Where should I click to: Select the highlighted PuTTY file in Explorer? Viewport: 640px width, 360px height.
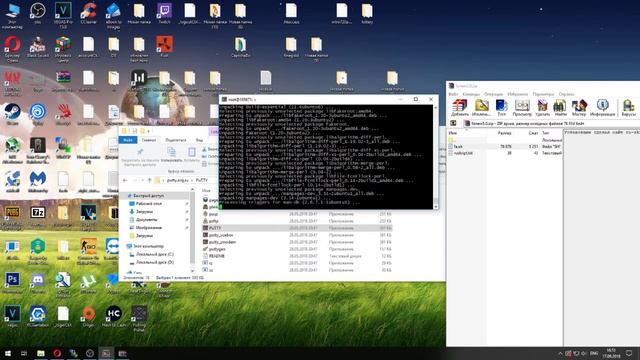tap(297, 228)
